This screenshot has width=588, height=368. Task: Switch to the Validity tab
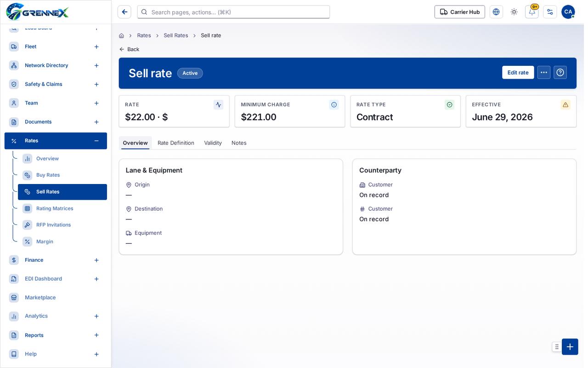click(213, 143)
